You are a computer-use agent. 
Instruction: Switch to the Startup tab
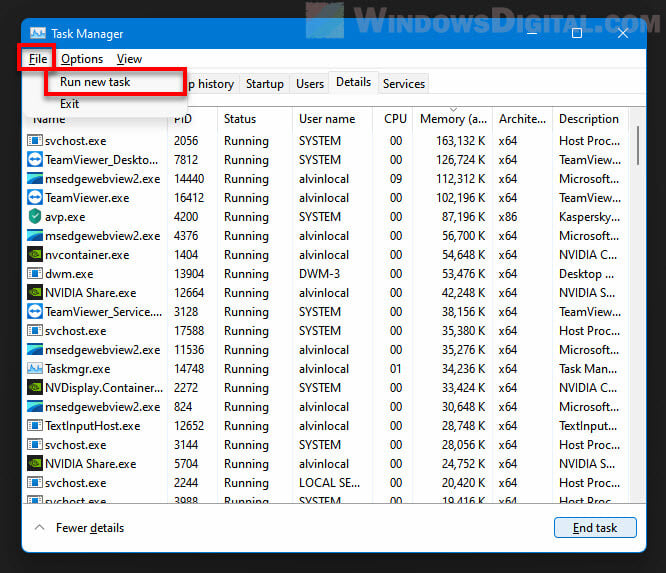(265, 84)
